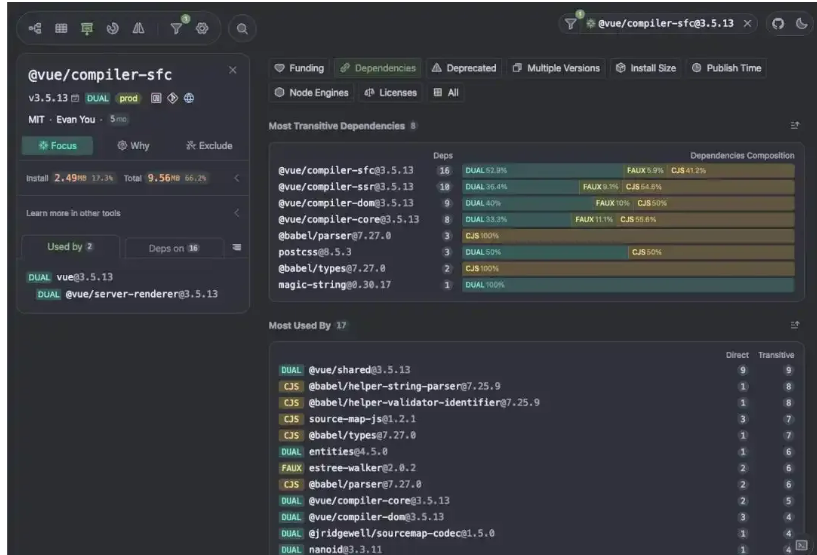
Task: Open the settings gear in toolbar
Action: (202, 29)
